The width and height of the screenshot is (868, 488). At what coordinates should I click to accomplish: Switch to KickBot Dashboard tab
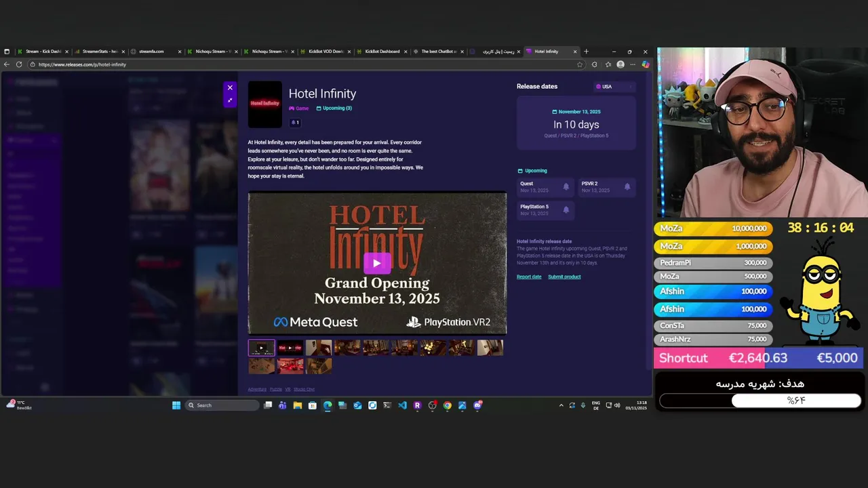[382, 52]
